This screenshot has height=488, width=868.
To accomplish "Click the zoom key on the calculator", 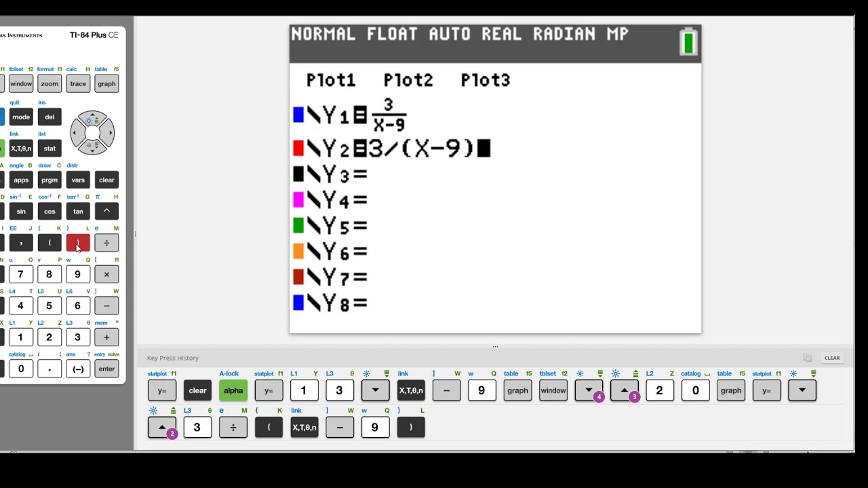I will click(x=50, y=84).
